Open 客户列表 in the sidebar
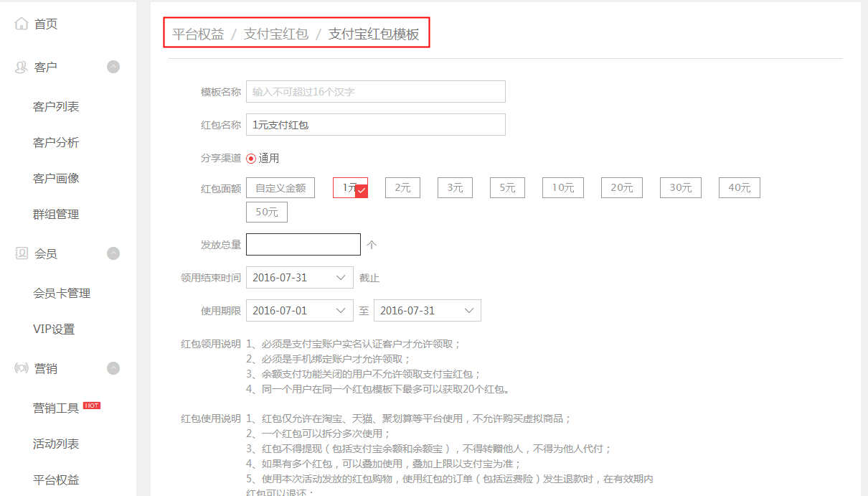Viewport: 868px width, 496px height. [x=56, y=106]
